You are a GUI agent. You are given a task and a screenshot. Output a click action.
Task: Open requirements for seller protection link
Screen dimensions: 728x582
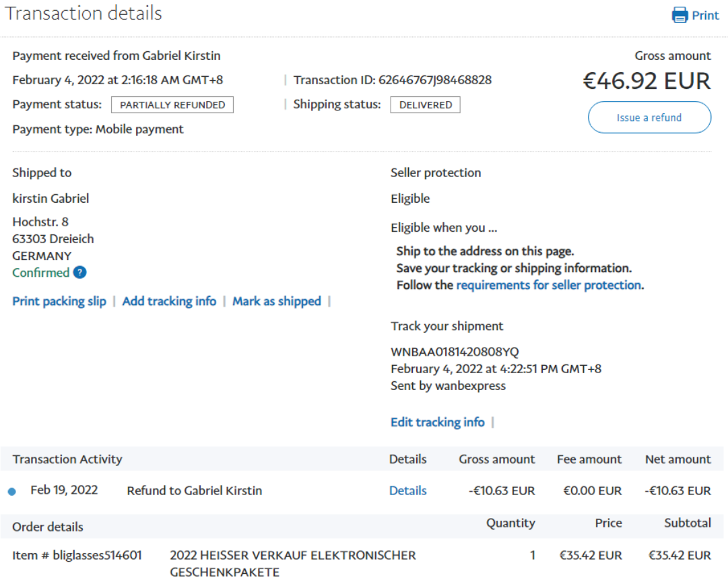(548, 285)
